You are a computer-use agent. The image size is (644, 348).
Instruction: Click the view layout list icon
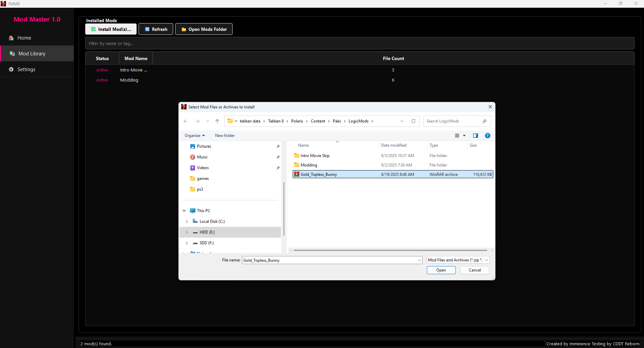(457, 136)
